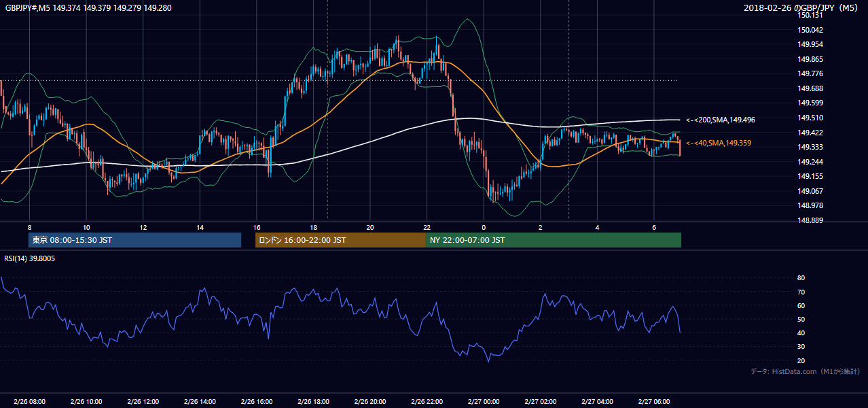868x408 pixels.
Task: Click the '2/26 22:00' bottom time label
Action: coord(427,402)
